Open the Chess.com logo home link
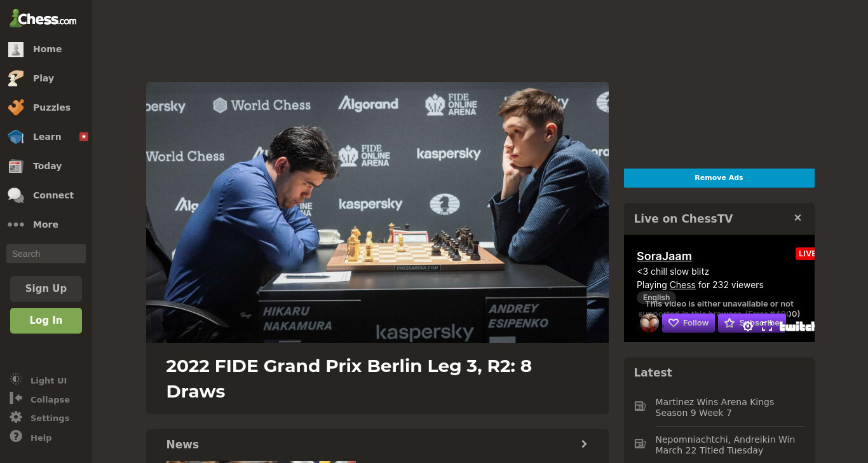 click(x=43, y=19)
